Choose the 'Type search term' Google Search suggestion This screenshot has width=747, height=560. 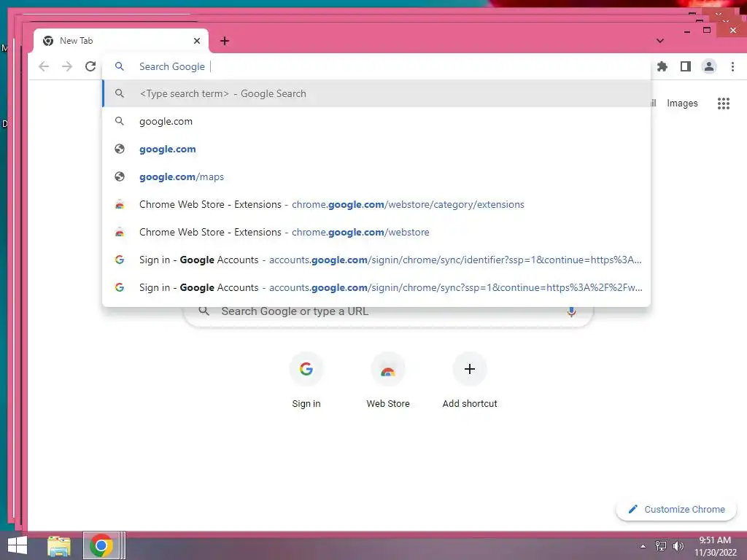[x=376, y=94]
